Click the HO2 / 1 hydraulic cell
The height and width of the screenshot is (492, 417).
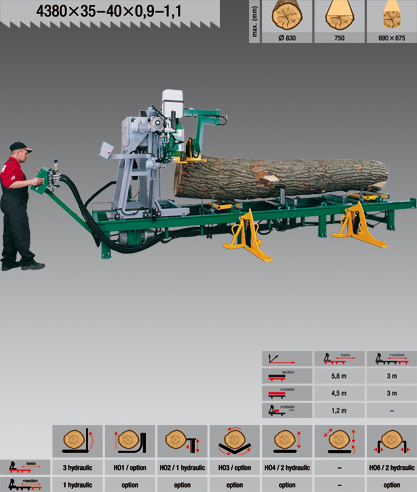click(x=182, y=468)
